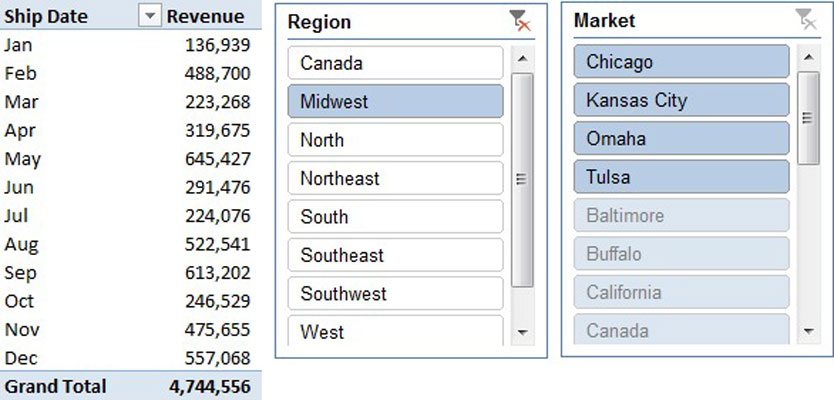Click the Market slicer scrollbar thumb
Image resolution: width=834 pixels, height=400 pixels.
pyautogui.click(x=809, y=118)
